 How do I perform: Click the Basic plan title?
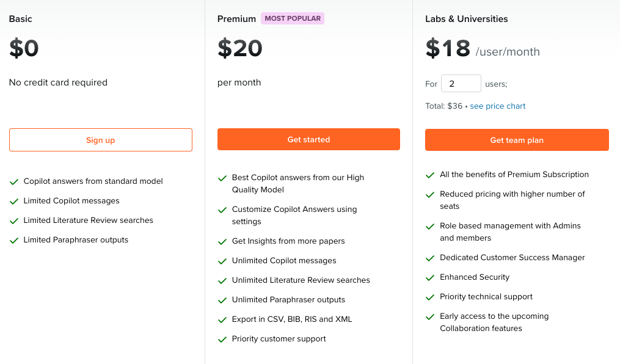click(x=21, y=19)
